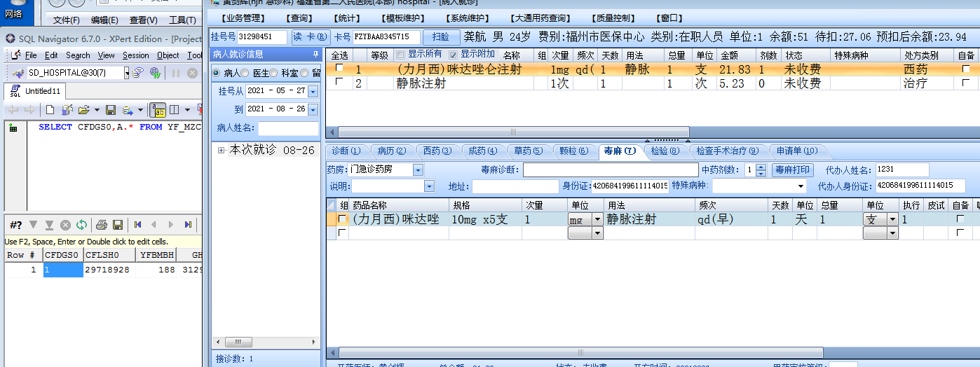Click the session database icon next to SD_HOSPITAL
980x367 pixels.
[x=138, y=72]
